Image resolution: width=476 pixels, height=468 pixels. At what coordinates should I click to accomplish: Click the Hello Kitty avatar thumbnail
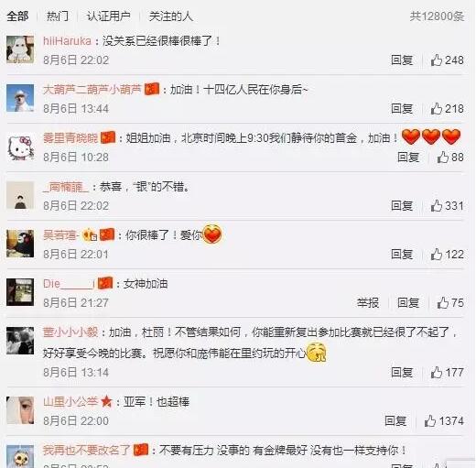click(x=20, y=147)
